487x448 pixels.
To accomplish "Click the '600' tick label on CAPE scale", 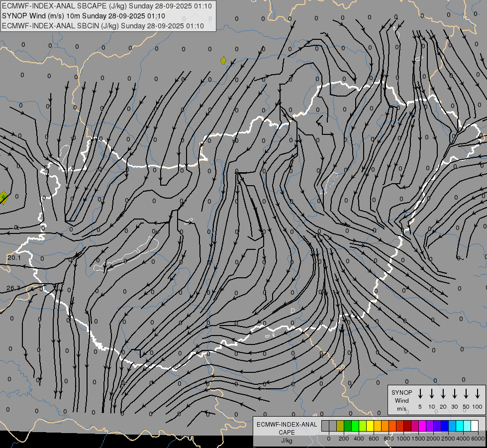I will (374, 439).
